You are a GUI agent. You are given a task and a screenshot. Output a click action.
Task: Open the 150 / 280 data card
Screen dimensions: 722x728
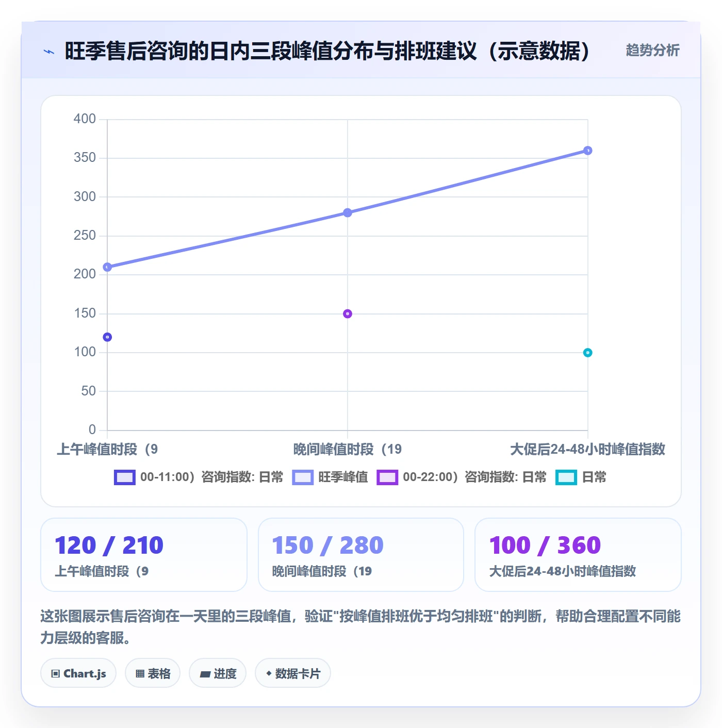click(x=361, y=555)
